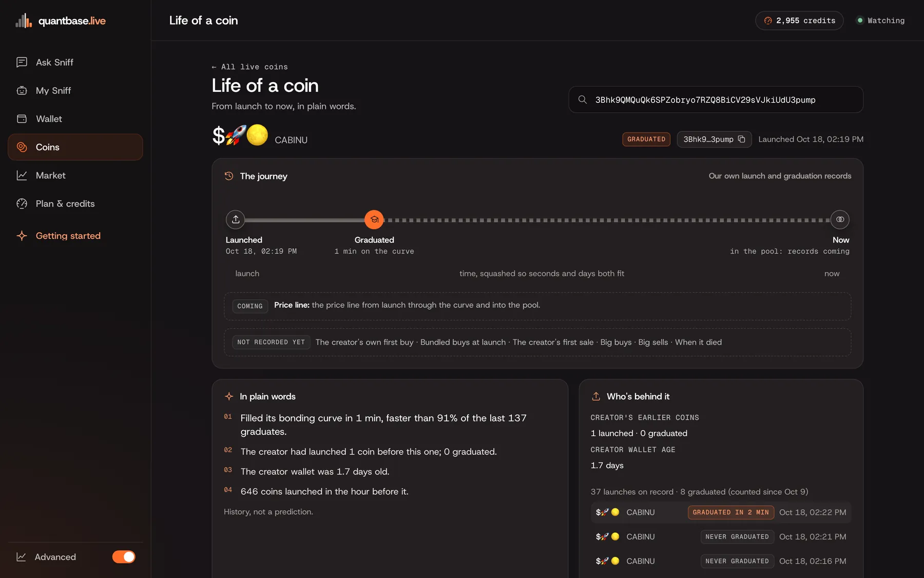Click the Launched timeline marker
This screenshot has height=578, width=924.
click(236, 219)
